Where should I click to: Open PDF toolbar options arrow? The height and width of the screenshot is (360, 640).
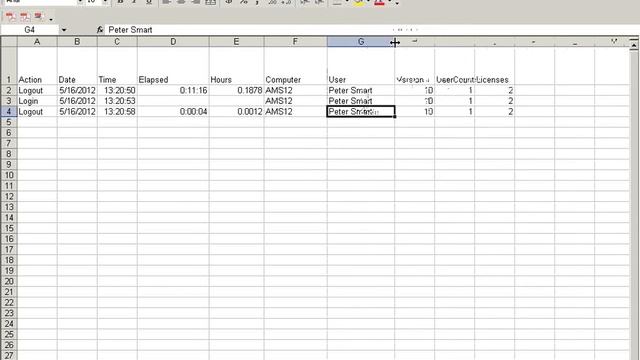(x=51, y=19)
